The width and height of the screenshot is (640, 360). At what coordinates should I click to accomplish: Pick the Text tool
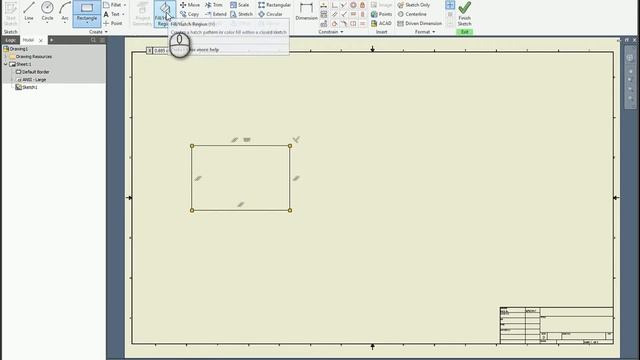tap(112, 14)
